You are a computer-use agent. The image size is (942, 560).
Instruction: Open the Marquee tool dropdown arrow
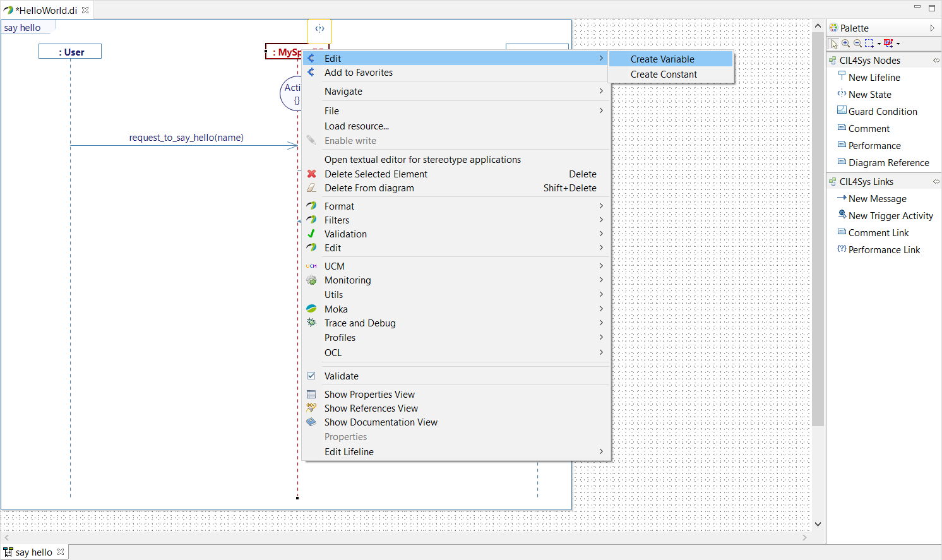[x=879, y=44]
